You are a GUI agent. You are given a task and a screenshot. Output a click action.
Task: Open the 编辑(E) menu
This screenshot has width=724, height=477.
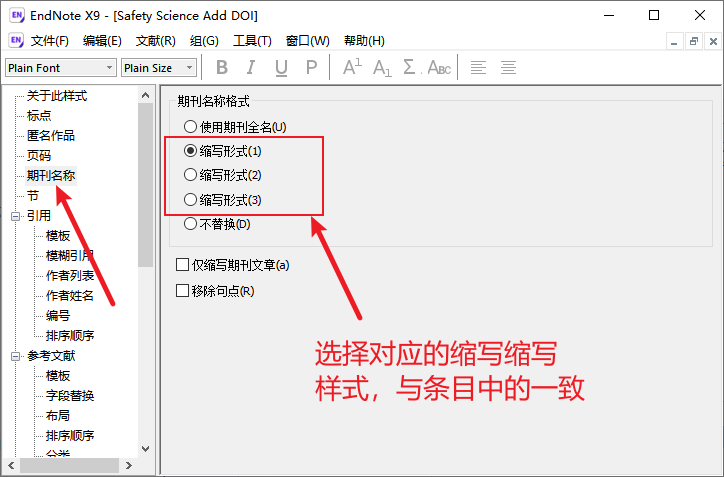tap(102, 41)
